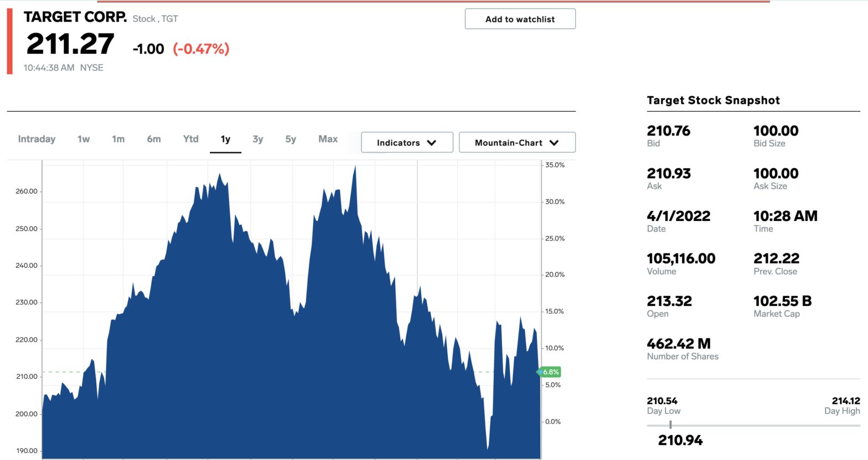Image resolution: width=868 pixels, height=460 pixels.
Task: Click the 210.54 Day Low value
Action: pyautogui.click(x=662, y=401)
